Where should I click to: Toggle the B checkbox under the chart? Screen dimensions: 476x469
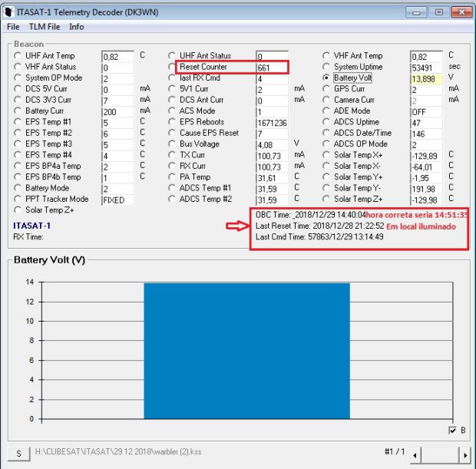(451, 431)
